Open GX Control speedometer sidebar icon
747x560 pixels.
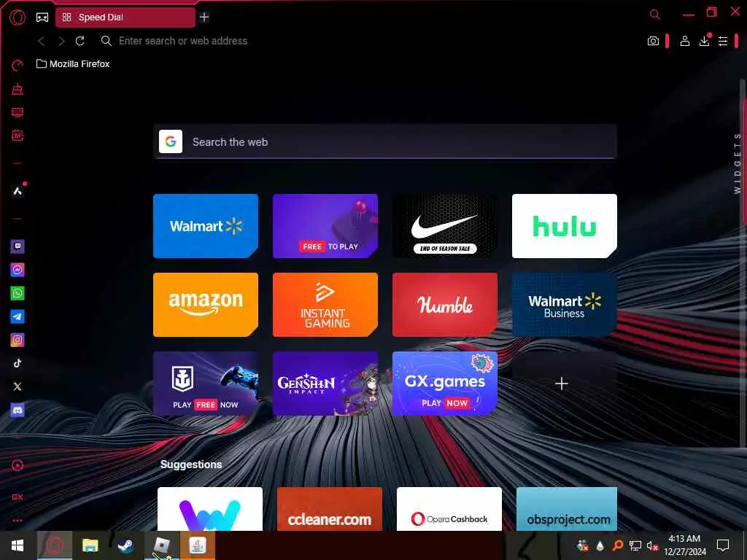tap(18, 65)
